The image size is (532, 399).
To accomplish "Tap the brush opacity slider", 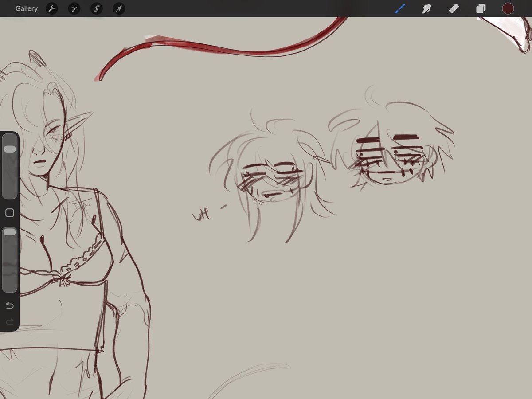I will coord(9,260).
